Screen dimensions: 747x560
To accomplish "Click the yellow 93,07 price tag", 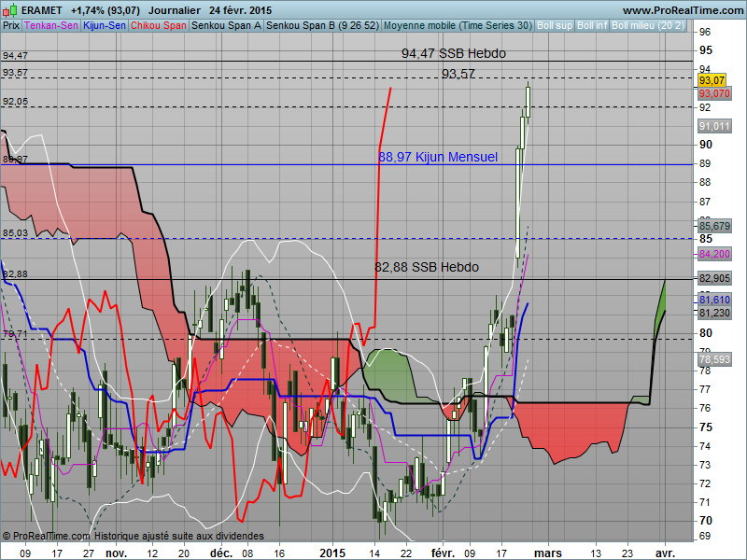I will [x=712, y=80].
